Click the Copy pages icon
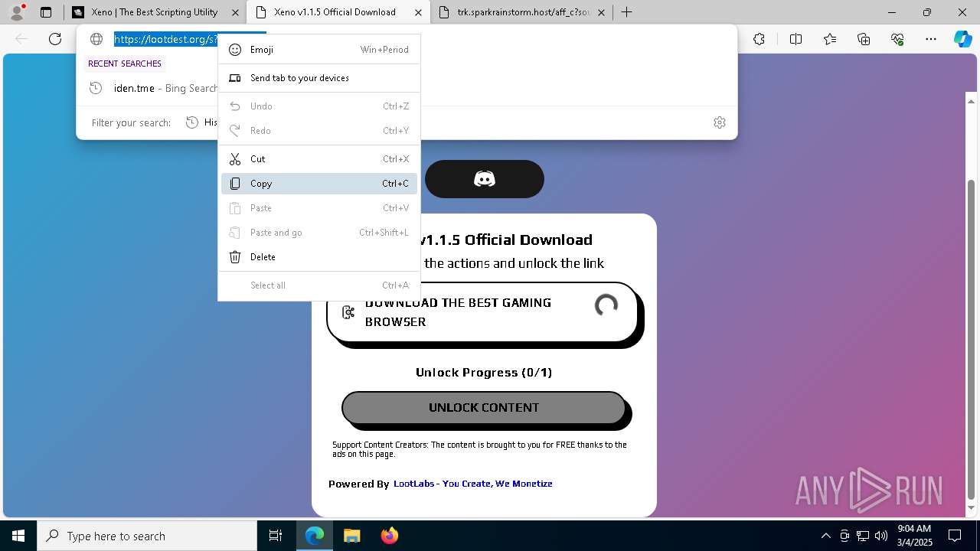This screenshot has width=980, height=551. click(x=235, y=184)
